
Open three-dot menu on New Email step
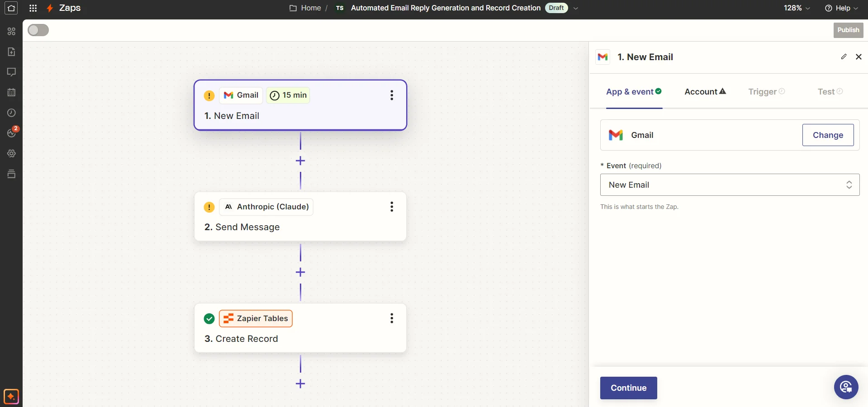392,95
